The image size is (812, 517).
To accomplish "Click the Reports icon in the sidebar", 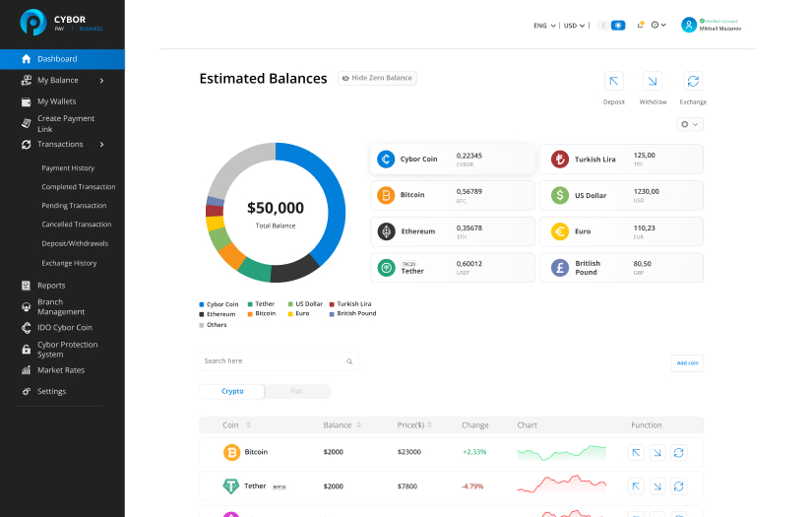I will (x=26, y=286).
